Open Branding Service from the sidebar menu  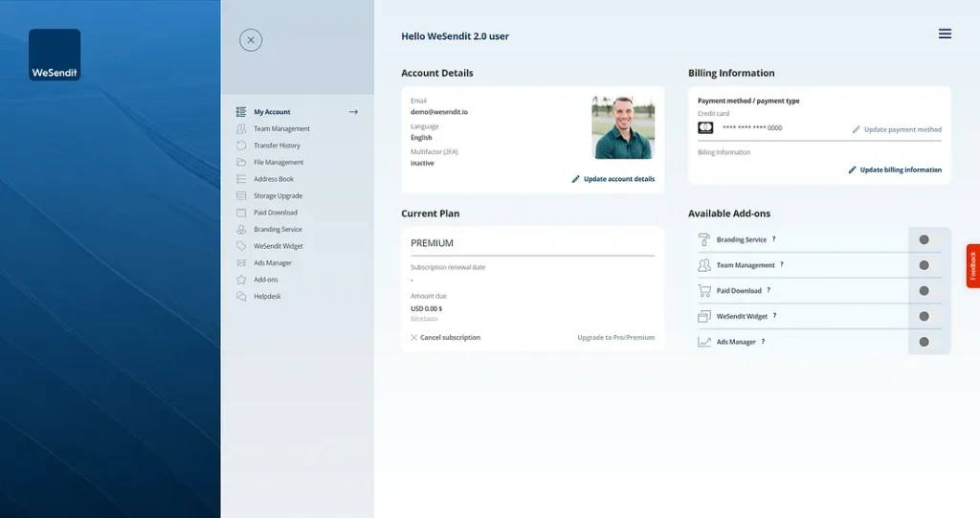(x=278, y=230)
